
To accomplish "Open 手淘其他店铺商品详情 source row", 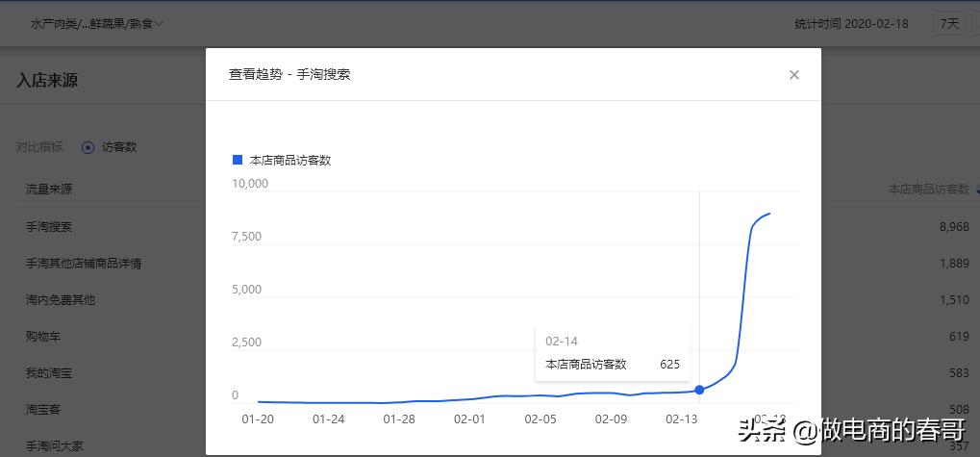I will coord(84,263).
